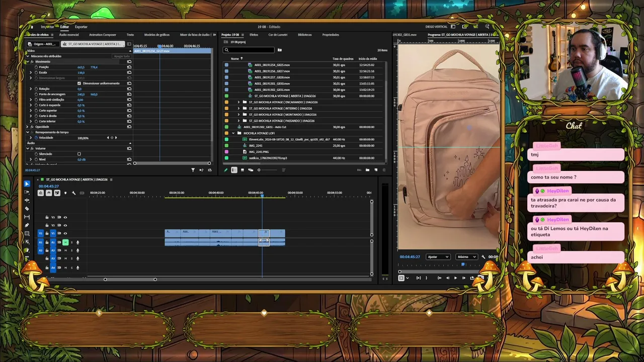Toggle animation stopwatch for Rotação
Screen dimensions: 644x362
point(36,88)
